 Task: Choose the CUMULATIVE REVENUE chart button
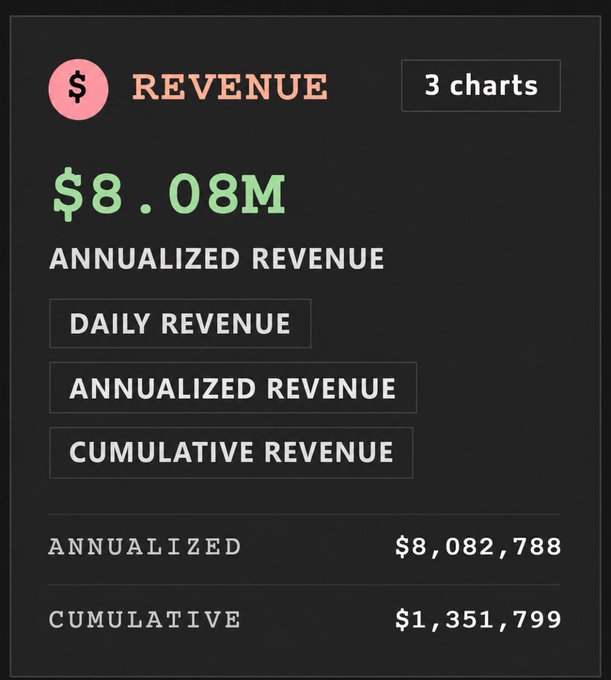231,452
